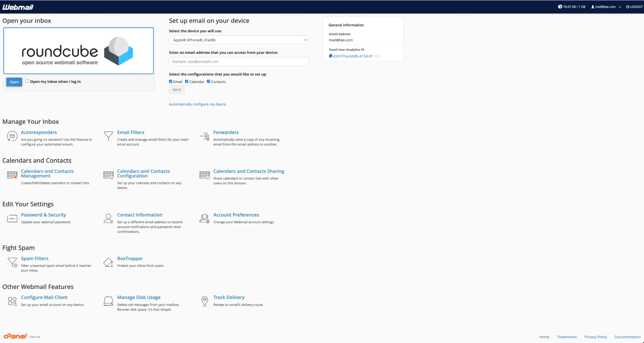Click the Track Delivery pin icon

pyautogui.click(x=205, y=301)
